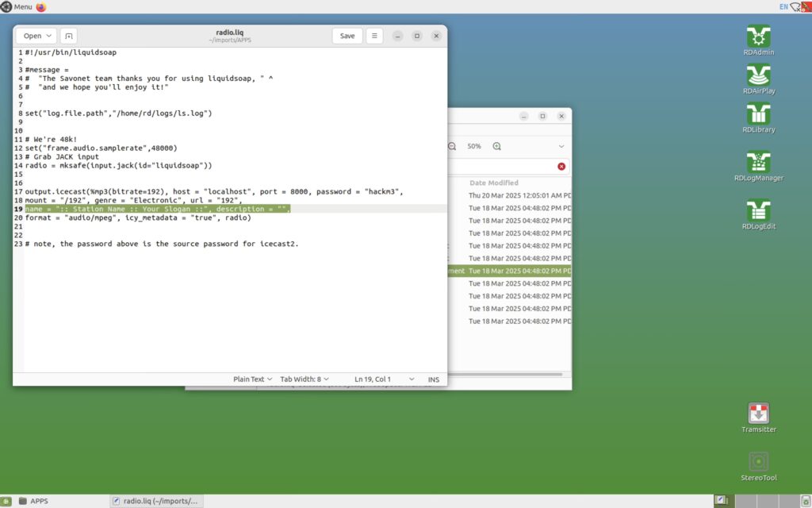Screen dimensions: 812x508
Task: Click the note about source password line
Action: tap(162, 244)
